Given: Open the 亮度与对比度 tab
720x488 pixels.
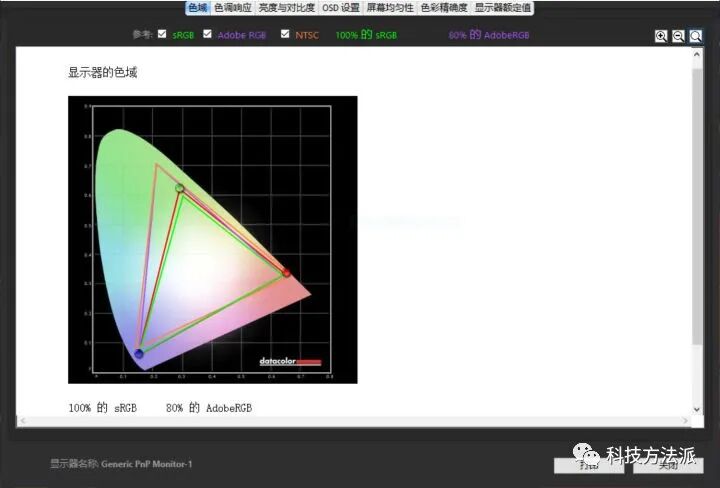Looking at the screenshot, I should coord(287,8).
